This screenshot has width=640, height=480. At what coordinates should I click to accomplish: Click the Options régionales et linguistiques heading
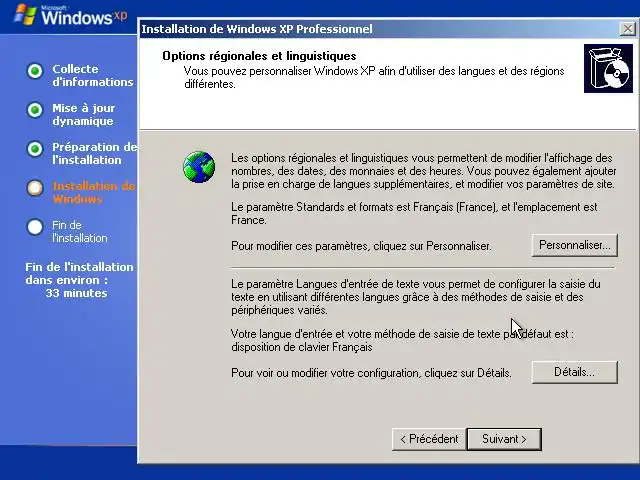(259, 56)
